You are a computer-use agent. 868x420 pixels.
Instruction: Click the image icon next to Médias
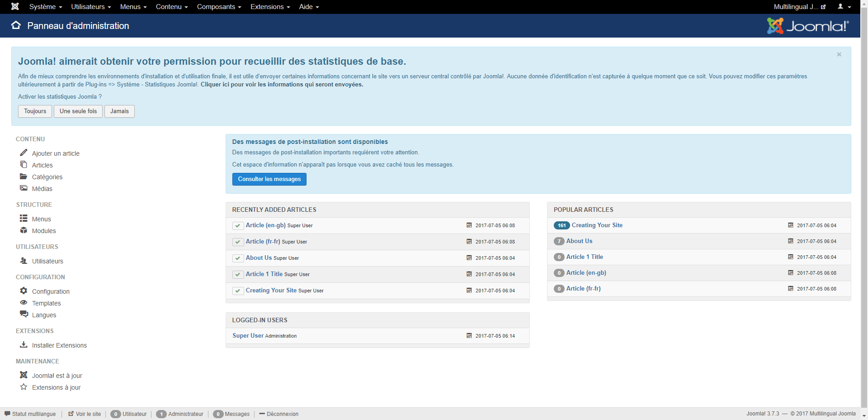click(x=24, y=188)
